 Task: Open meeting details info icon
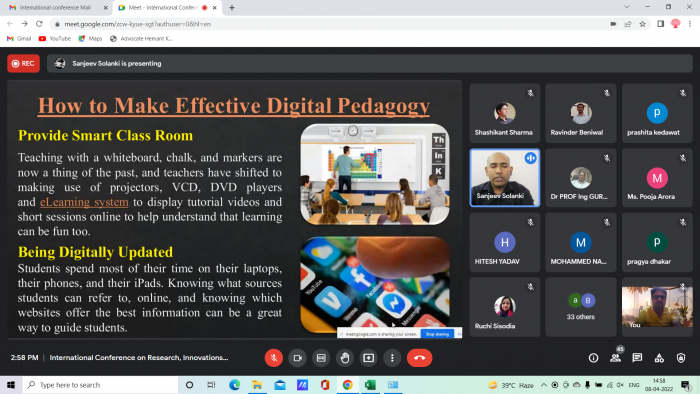pos(593,358)
